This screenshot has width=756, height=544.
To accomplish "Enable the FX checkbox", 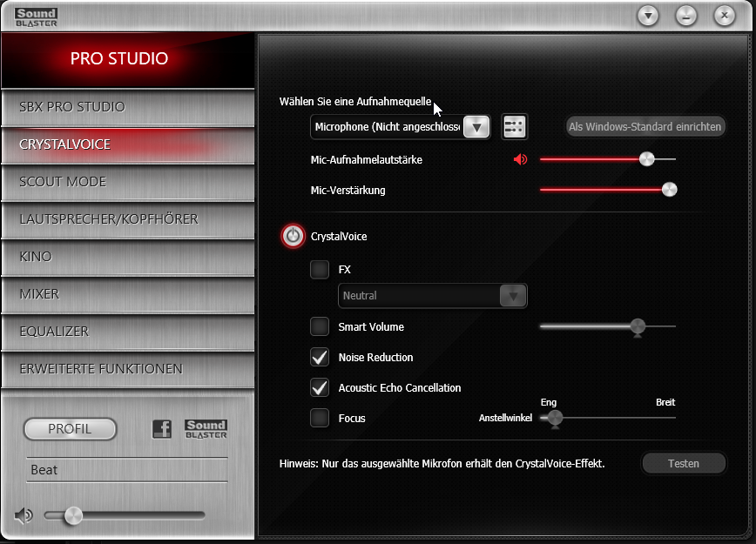I will (319, 269).
